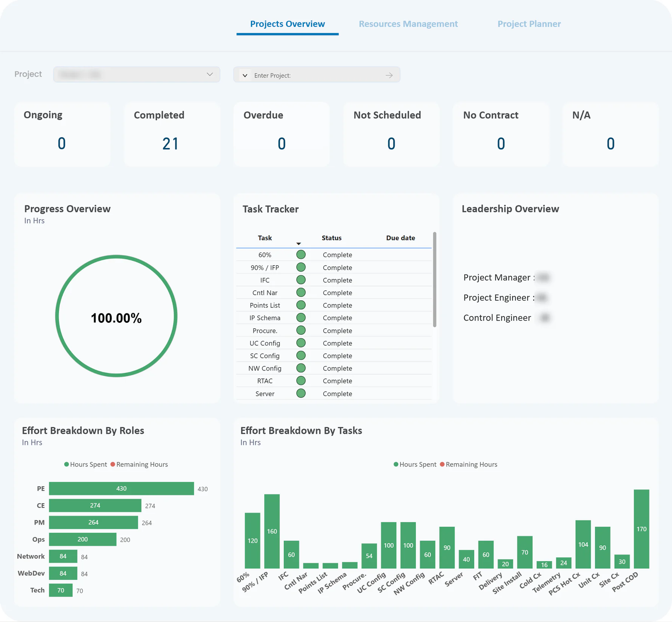
Task: Click sort arrow under Task column header
Action: coord(299,244)
